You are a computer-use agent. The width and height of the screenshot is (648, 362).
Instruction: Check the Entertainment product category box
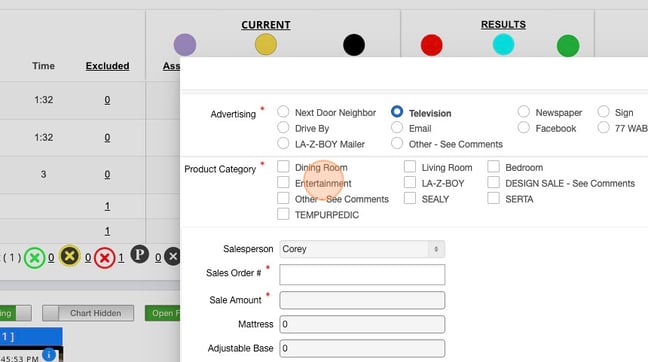[283, 182]
